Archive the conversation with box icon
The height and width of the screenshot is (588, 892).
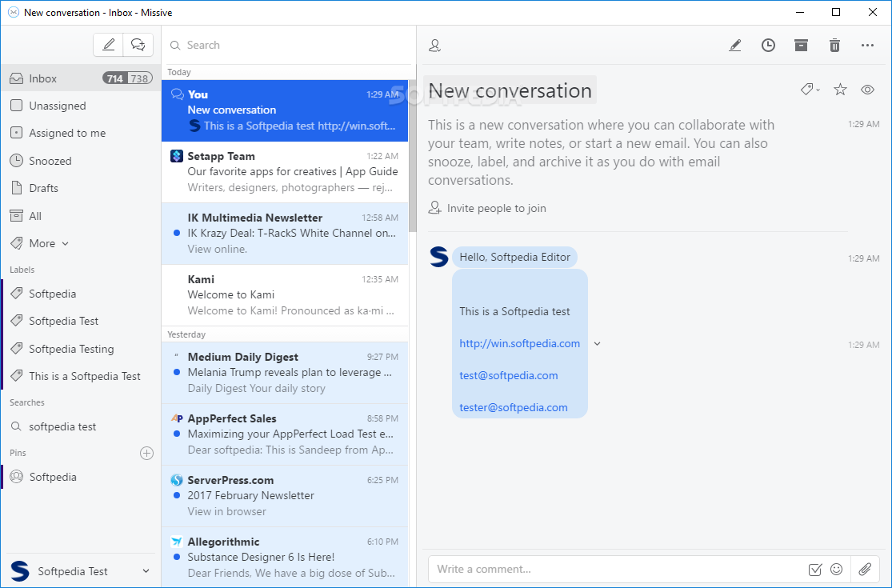801,46
